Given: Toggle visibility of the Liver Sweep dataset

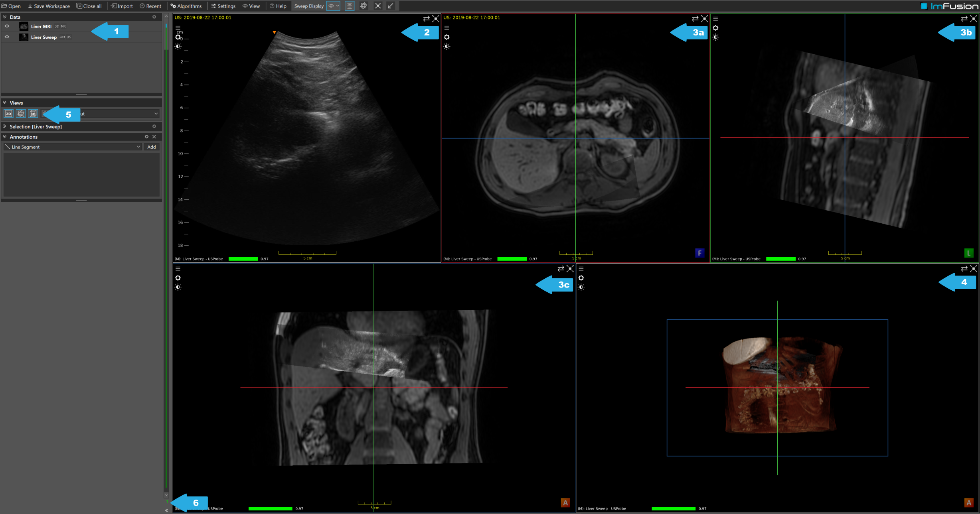Looking at the screenshot, I should [7, 37].
